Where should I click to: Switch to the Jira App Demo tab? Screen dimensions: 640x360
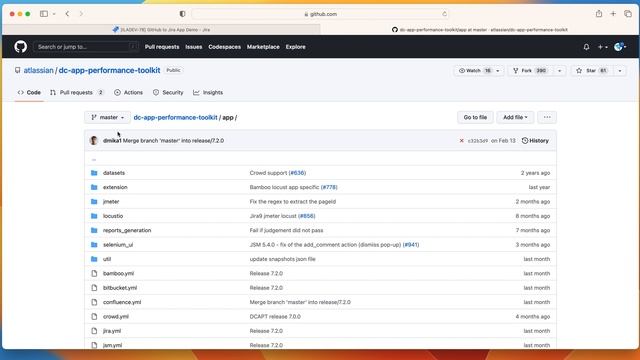tap(161, 29)
